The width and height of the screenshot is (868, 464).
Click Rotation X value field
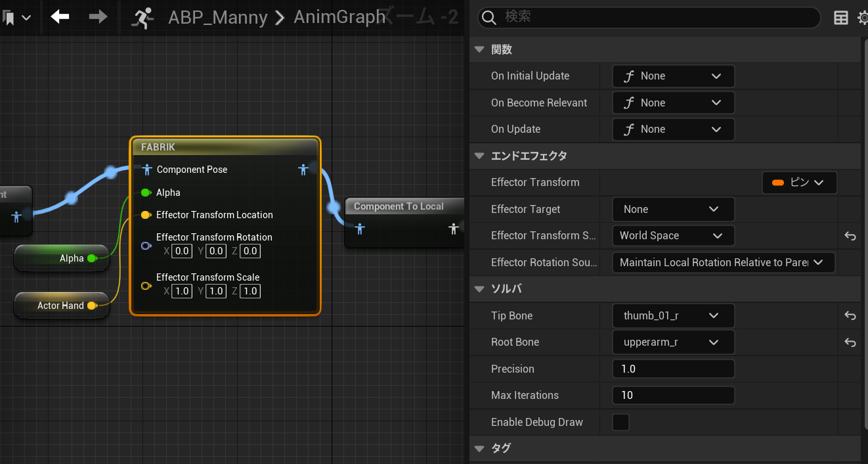(182, 251)
